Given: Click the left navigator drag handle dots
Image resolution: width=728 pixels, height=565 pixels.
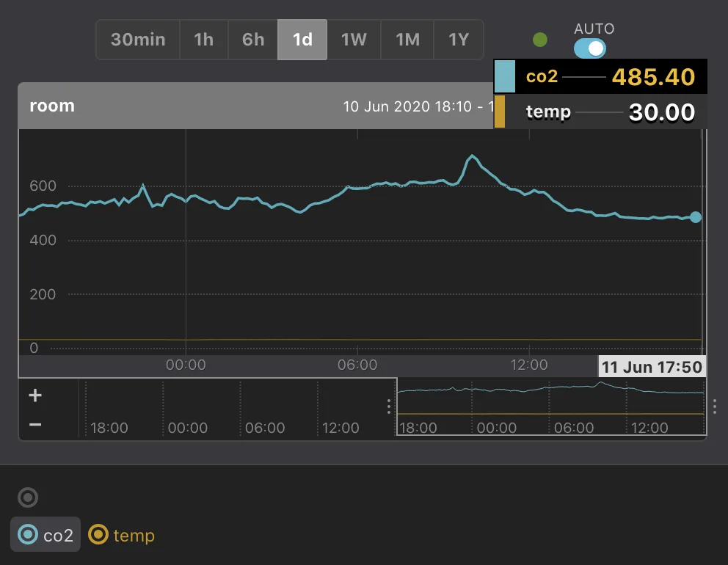Looking at the screenshot, I should [x=389, y=407].
